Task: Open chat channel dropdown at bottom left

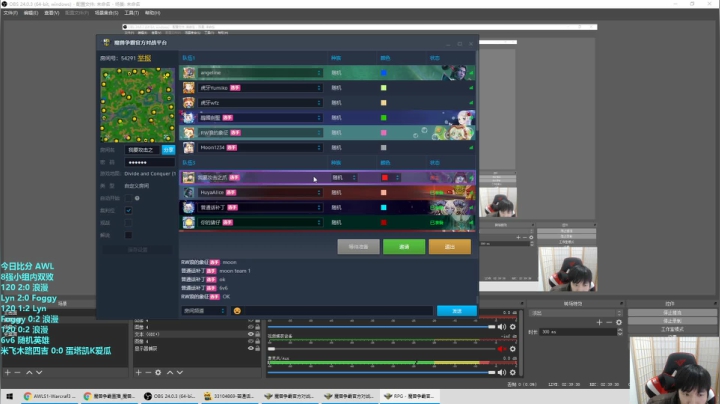Action: (x=204, y=311)
